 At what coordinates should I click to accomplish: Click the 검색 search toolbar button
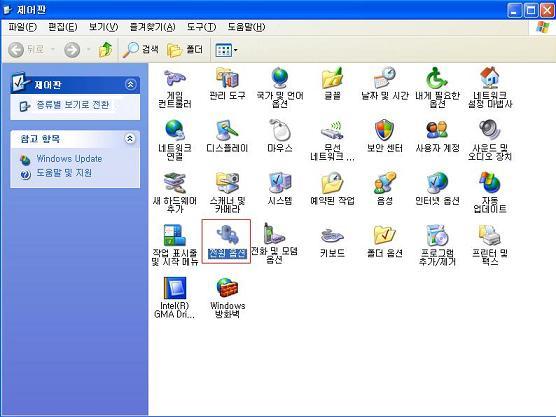tap(141, 50)
